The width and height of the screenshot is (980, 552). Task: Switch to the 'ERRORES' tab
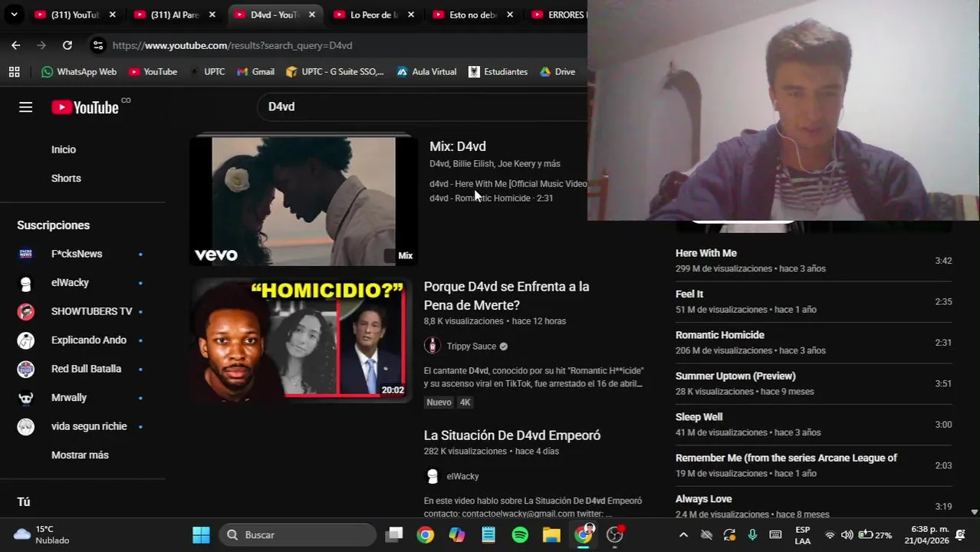558,15
